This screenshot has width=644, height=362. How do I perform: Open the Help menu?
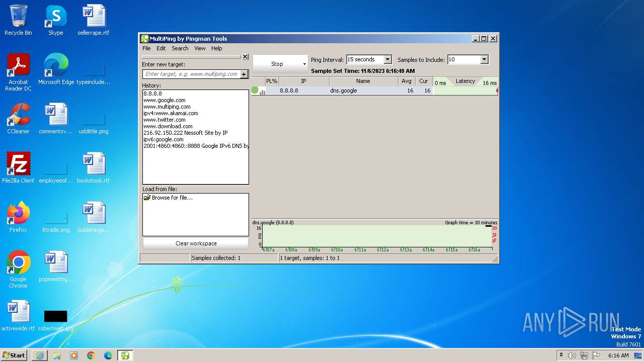(x=217, y=48)
